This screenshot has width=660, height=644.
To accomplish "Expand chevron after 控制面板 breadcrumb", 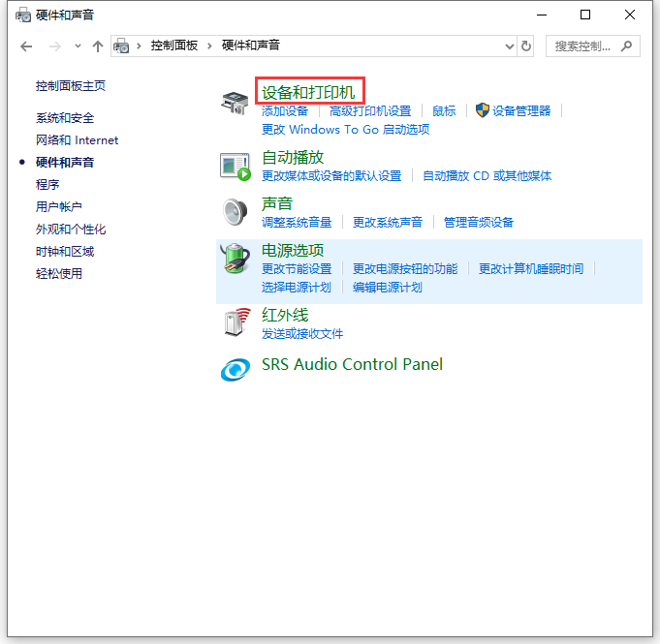I will click(209, 46).
